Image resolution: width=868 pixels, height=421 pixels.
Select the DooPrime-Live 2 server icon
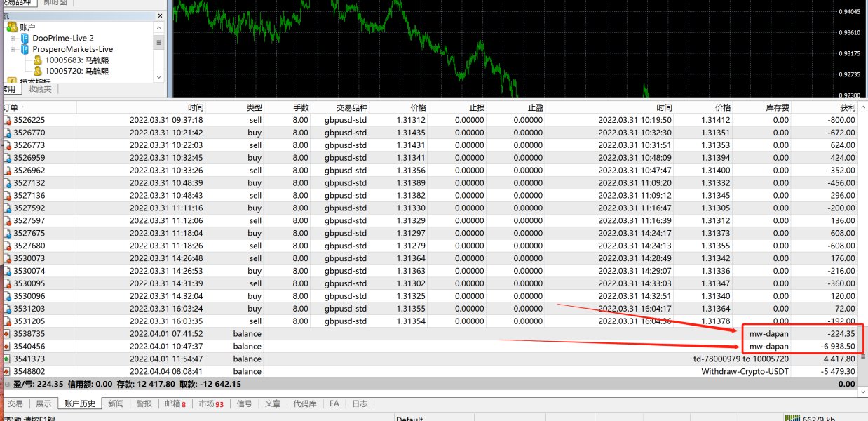(x=25, y=38)
